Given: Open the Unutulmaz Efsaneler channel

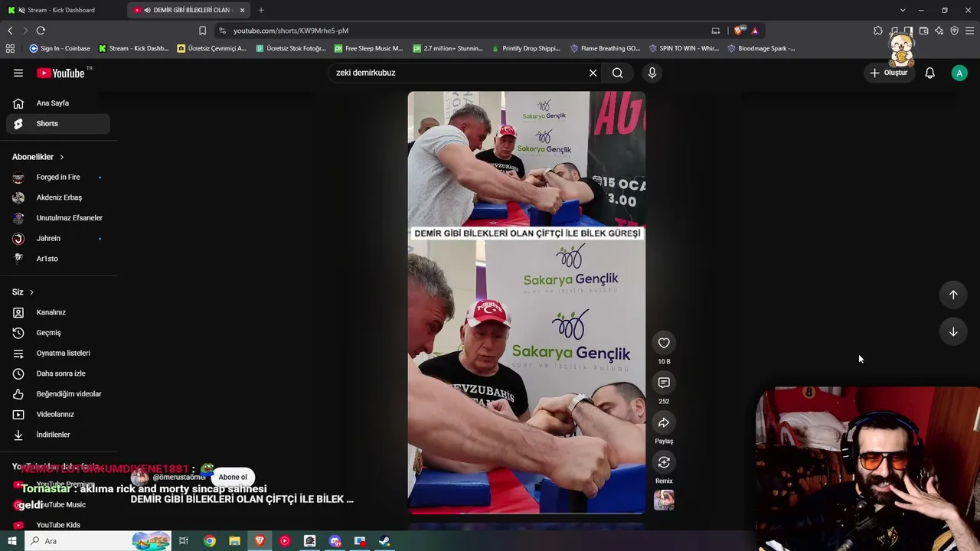Looking at the screenshot, I should (58, 218).
